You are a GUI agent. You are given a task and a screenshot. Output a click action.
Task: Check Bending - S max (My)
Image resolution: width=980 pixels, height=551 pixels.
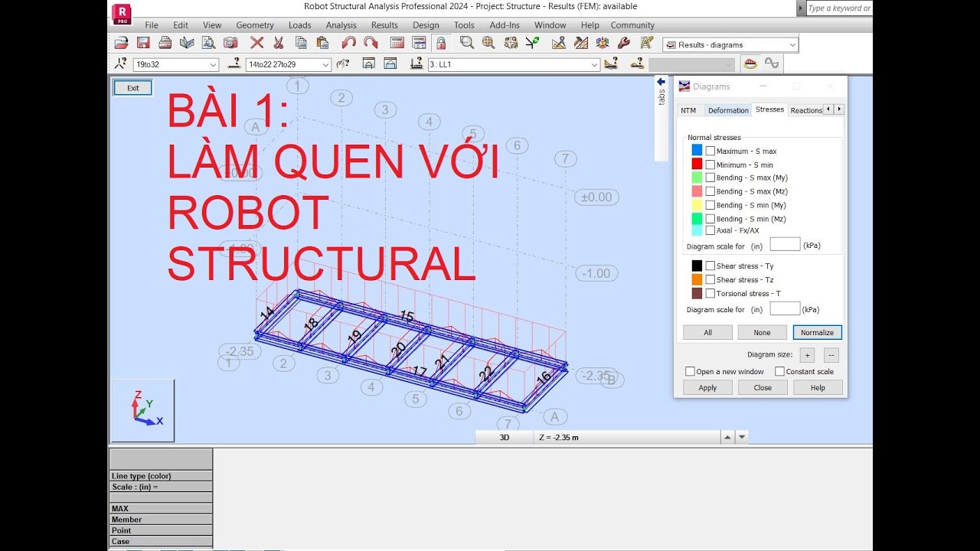click(x=710, y=178)
